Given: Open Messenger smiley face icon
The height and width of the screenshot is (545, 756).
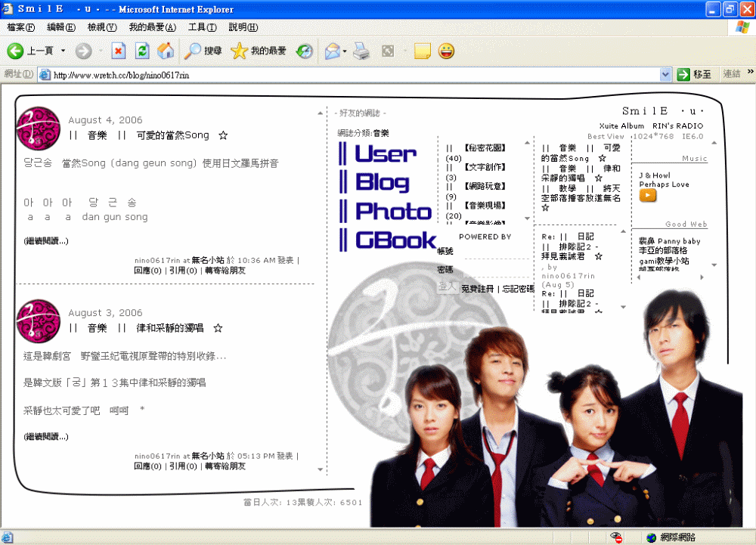Looking at the screenshot, I should click(447, 51).
